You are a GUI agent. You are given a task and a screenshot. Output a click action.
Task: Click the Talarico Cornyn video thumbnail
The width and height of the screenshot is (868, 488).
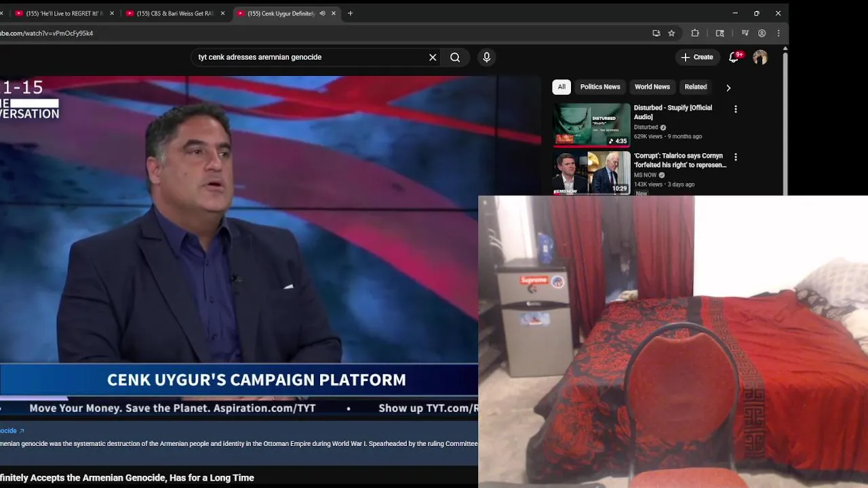[592, 173]
